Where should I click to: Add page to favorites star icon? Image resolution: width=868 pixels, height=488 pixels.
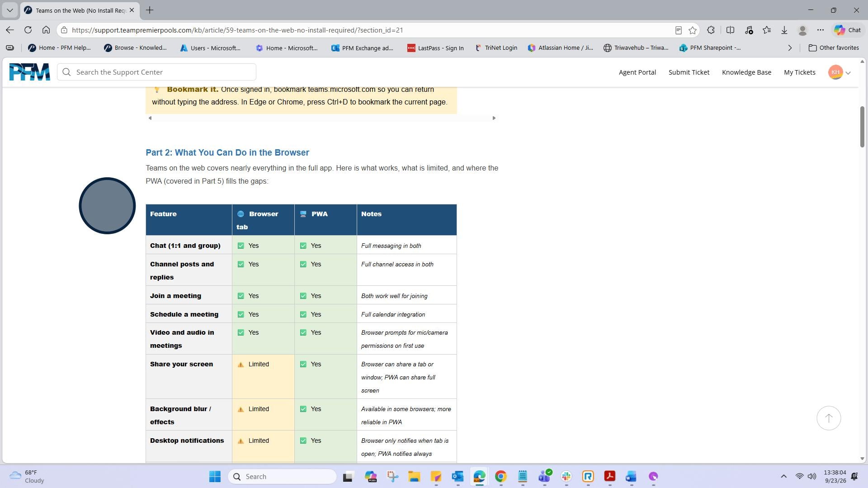click(x=693, y=30)
